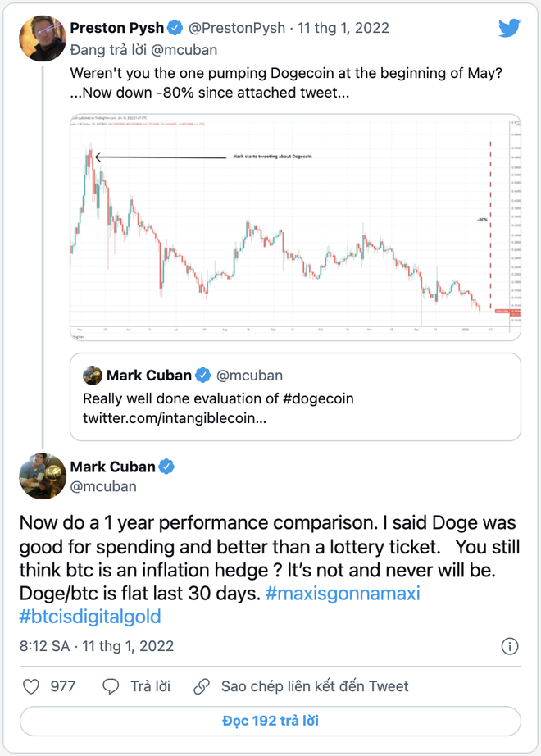Open the #btcisdigitalgold hashtag
The image size is (541, 756).
point(90,617)
